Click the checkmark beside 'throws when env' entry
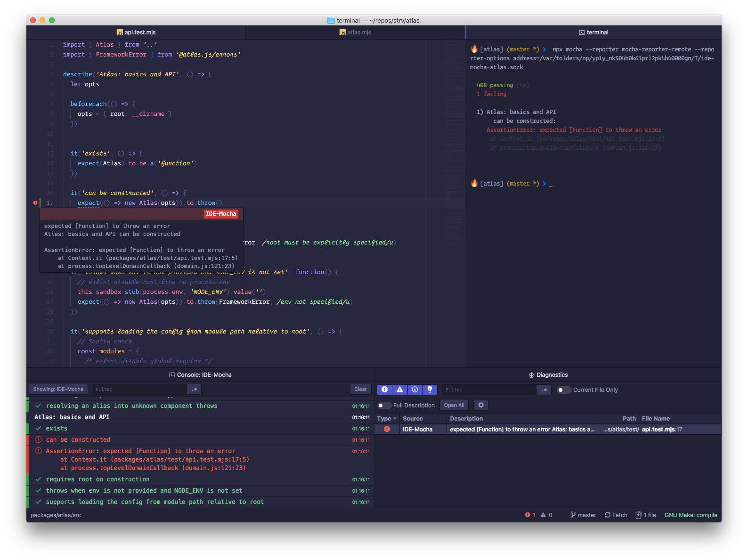The height and width of the screenshot is (560, 748). pos(38,490)
